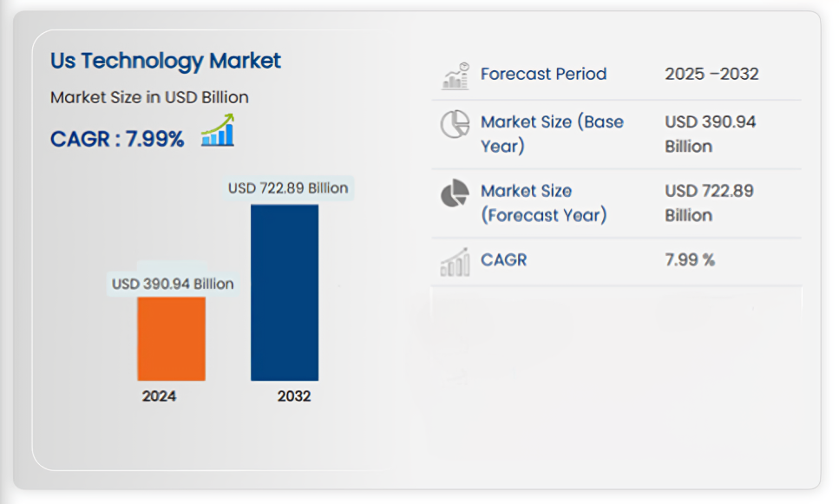Click the orange color fill of the 2024 bar
The width and height of the screenshot is (839, 504).
172,340
